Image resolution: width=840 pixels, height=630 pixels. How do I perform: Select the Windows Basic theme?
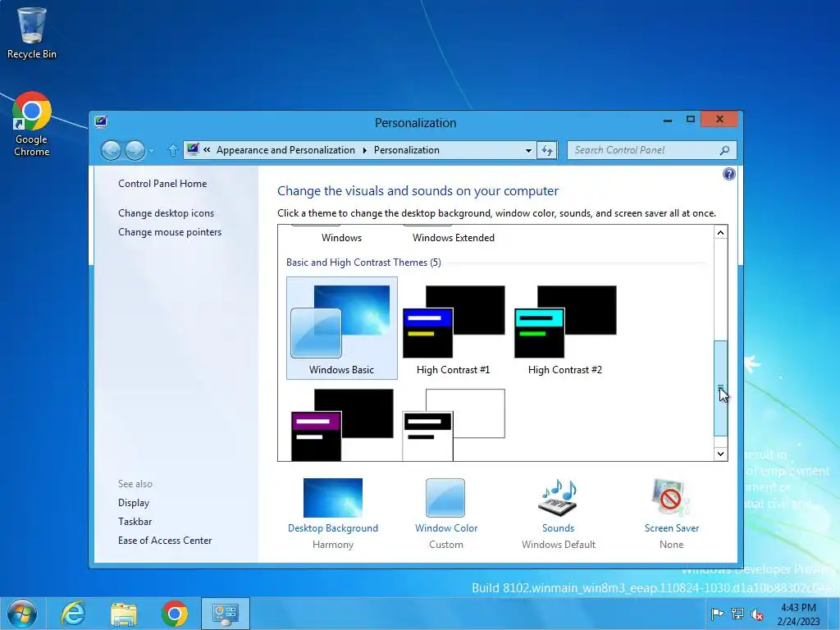[x=342, y=328]
